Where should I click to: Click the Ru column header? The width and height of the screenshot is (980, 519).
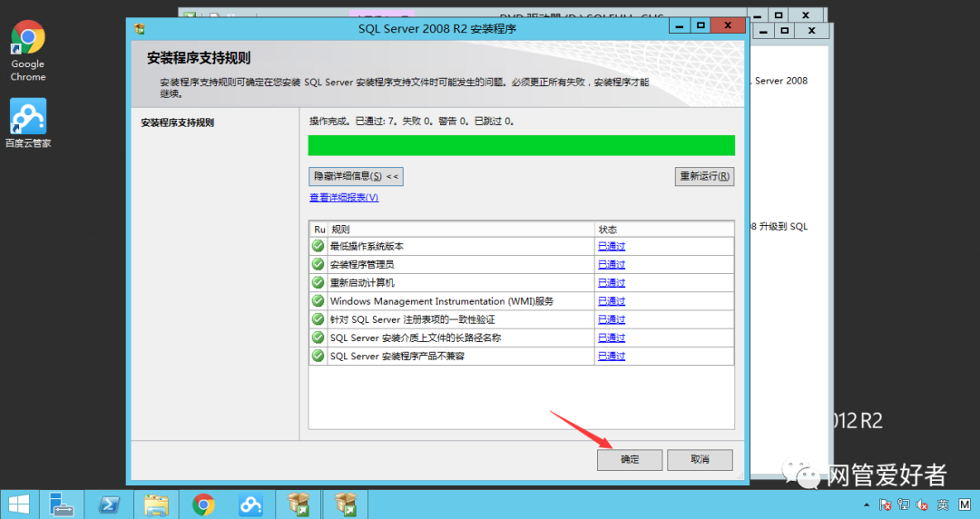coord(318,229)
